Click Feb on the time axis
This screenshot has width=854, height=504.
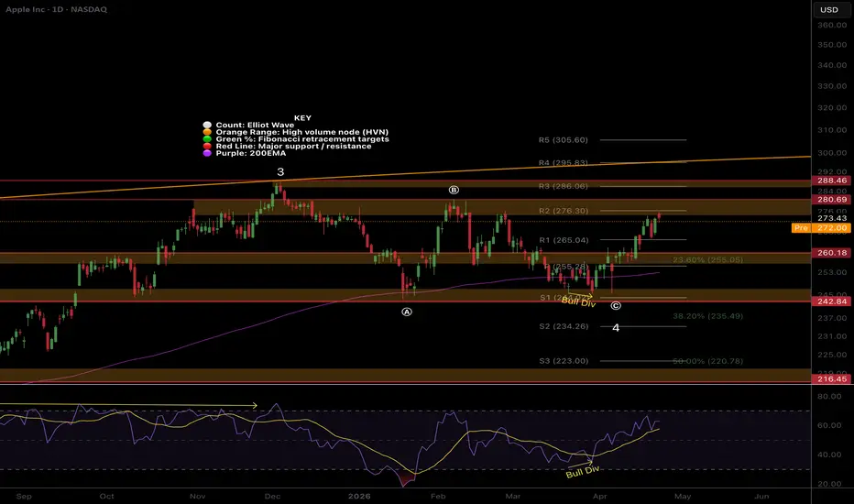(x=438, y=497)
